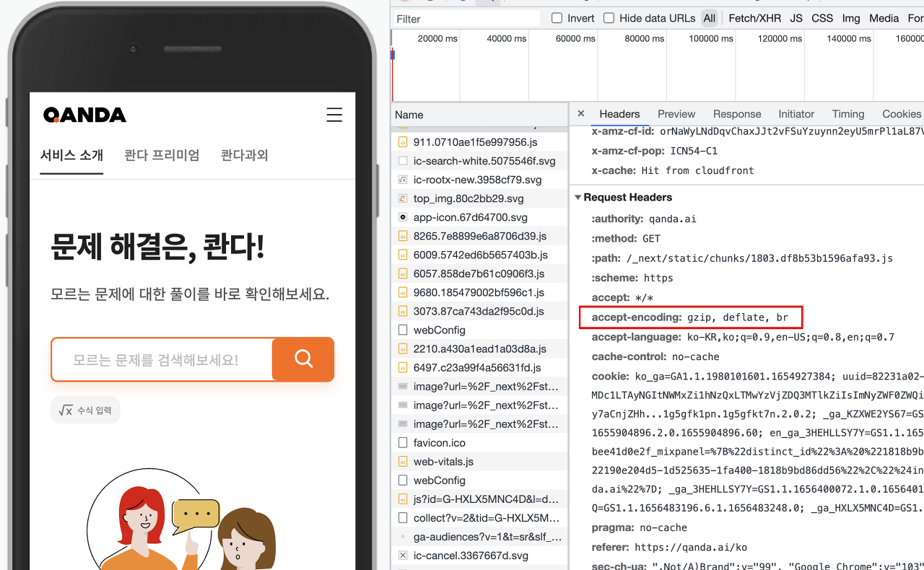Click the icon beside 8265.7e8899e6a8706d39.js
Viewport: 924px width, 570px height.
click(x=403, y=236)
